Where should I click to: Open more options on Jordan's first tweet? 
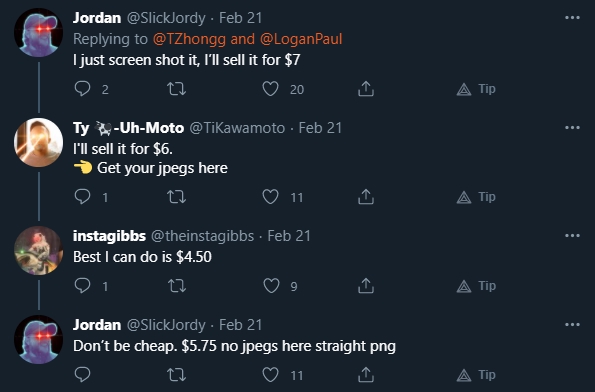click(572, 17)
